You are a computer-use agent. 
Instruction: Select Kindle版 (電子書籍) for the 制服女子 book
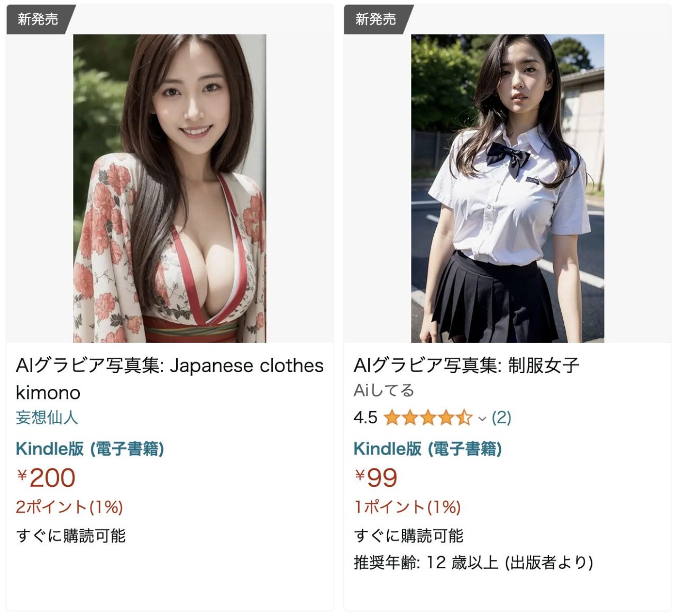tap(427, 449)
